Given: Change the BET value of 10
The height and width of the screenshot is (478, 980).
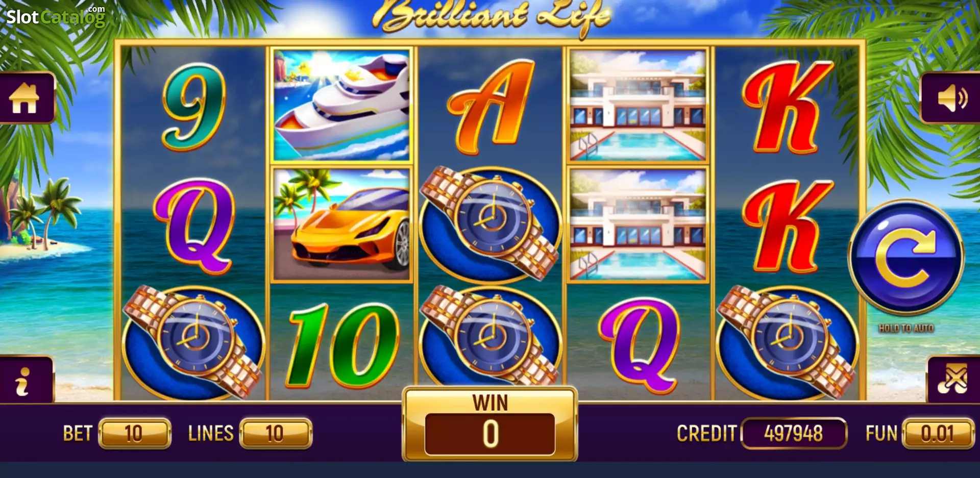Looking at the screenshot, I should 134,434.
